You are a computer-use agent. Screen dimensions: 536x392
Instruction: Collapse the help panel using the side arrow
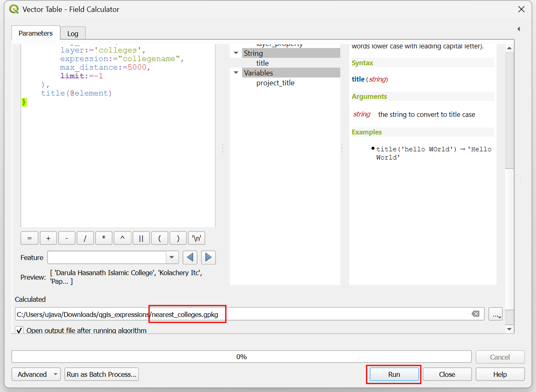(519, 29)
